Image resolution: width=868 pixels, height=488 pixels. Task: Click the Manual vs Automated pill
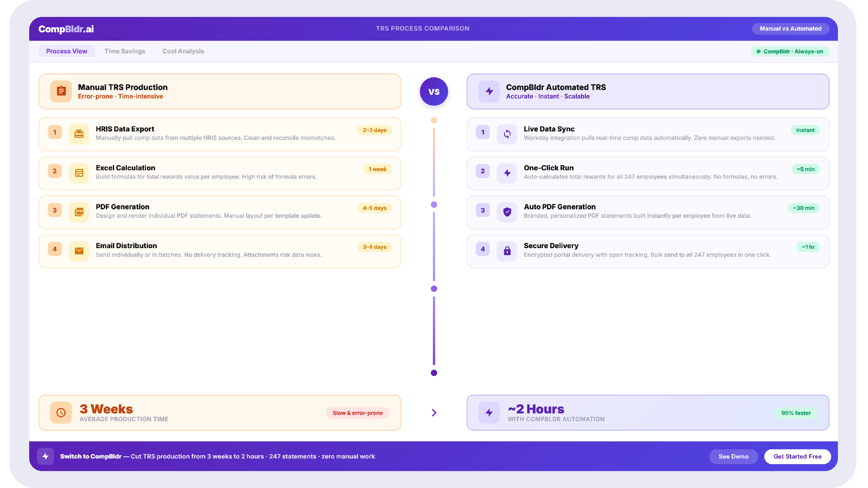coord(791,29)
